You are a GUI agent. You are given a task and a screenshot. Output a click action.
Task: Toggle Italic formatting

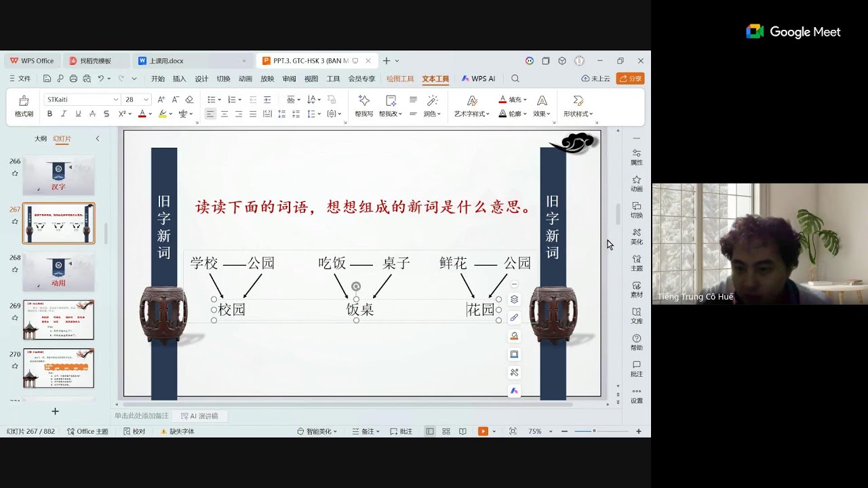pyautogui.click(x=64, y=114)
